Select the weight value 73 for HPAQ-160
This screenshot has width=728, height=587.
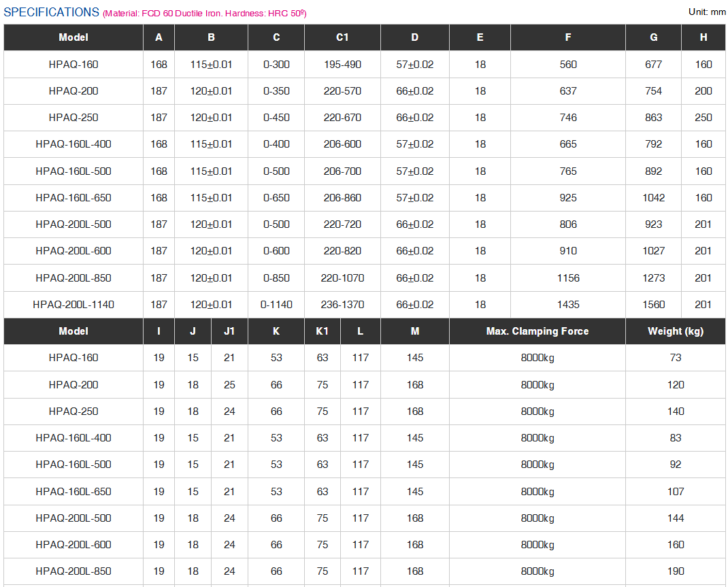coord(675,358)
